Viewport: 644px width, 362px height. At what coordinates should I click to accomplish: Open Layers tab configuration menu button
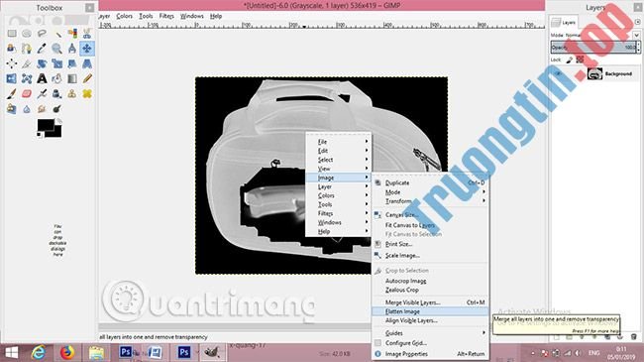[x=637, y=22]
